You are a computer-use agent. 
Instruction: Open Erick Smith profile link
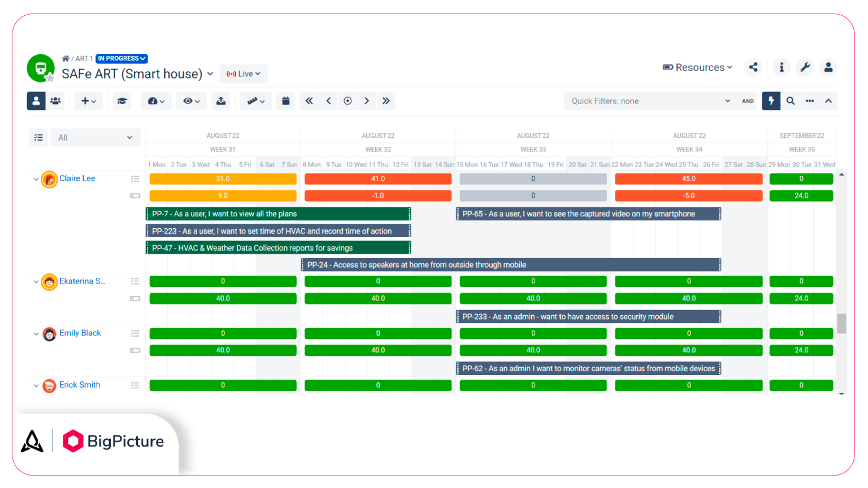[80, 385]
